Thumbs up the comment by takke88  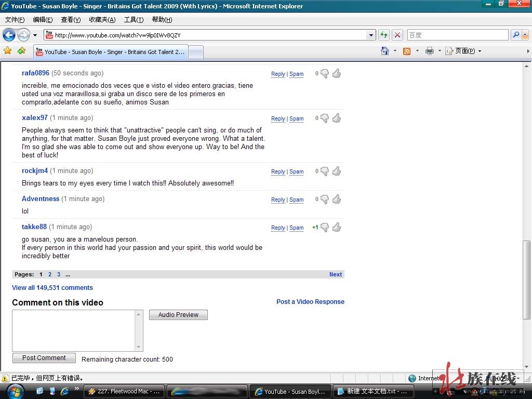coord(337,227)
